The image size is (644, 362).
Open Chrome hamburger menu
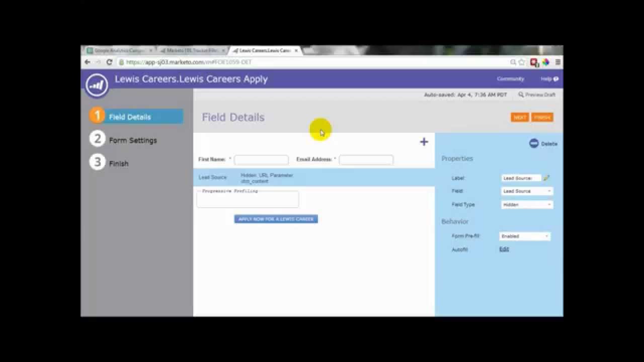point(557,62)
